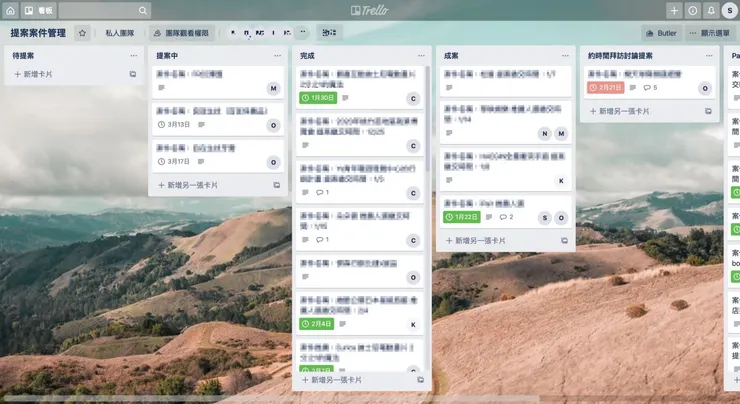Click the search magnifier icon
The height and width of the screenshot is (404, 740).
click(143, 10)
